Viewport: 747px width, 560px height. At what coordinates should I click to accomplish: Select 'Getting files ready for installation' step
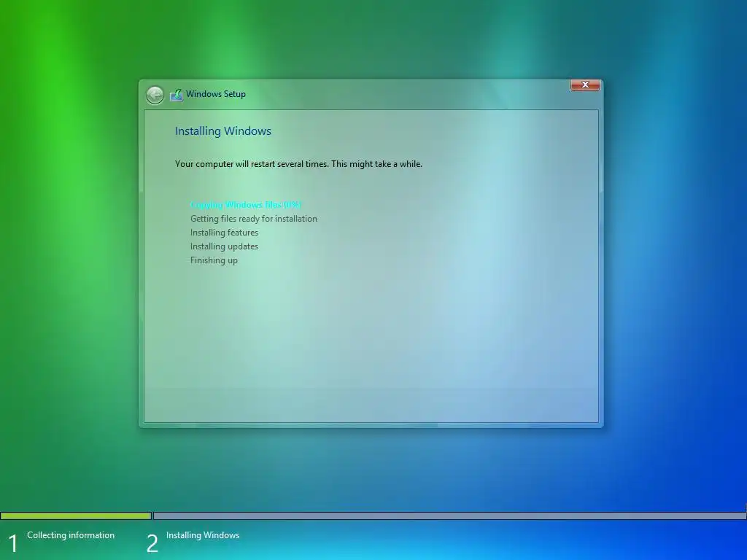click(x=253, y=219)
